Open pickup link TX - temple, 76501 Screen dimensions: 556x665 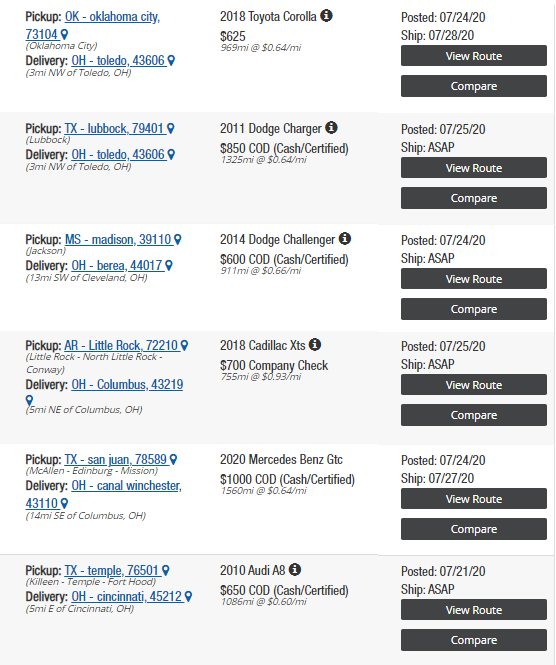(x=112, y=570)
